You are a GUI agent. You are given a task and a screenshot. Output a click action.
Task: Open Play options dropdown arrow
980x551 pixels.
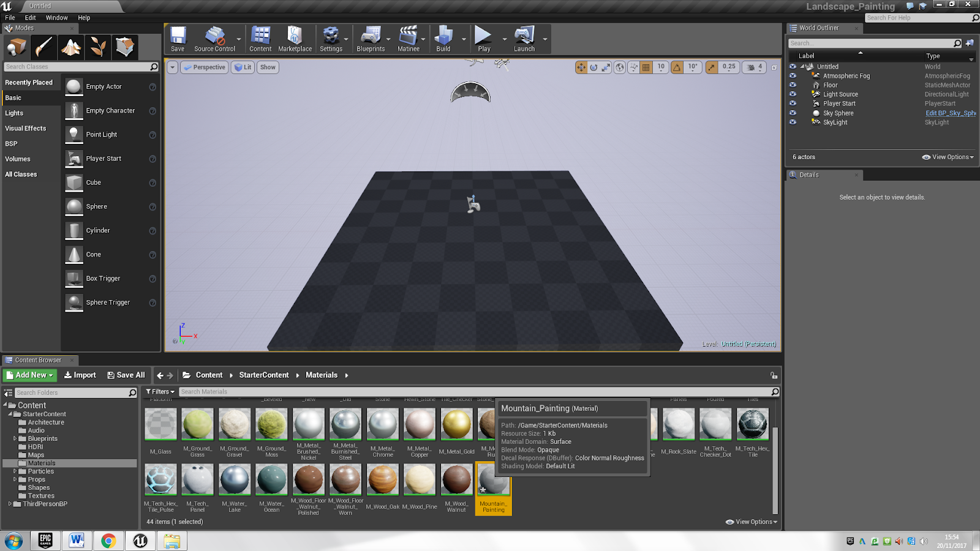pyautogui.click(x=505, y=39)
